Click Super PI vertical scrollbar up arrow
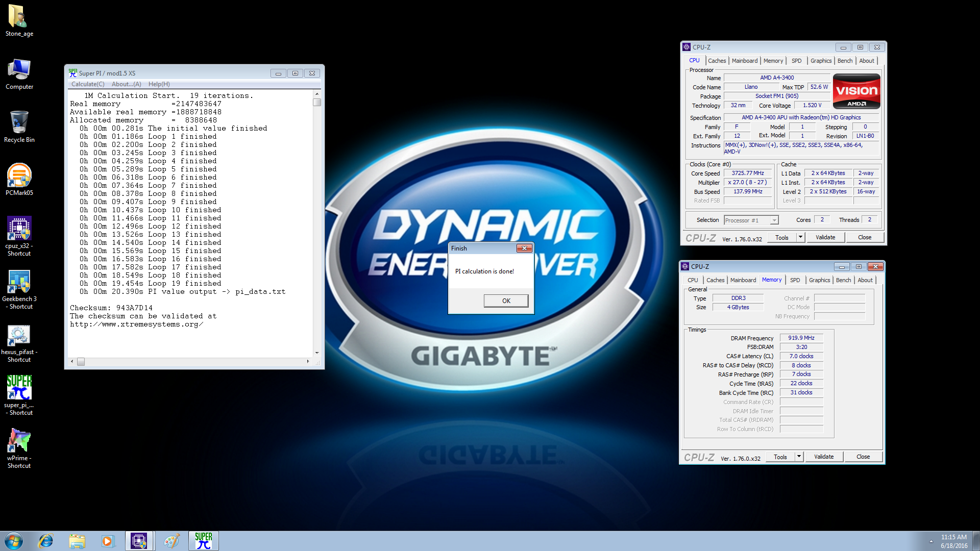980x551 pixels. 317,94
